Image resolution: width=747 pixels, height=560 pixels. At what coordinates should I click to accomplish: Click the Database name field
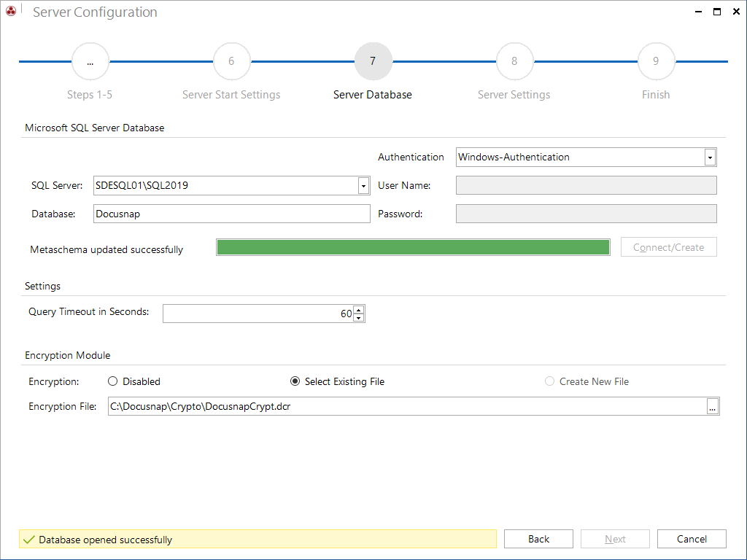(231, 214)
